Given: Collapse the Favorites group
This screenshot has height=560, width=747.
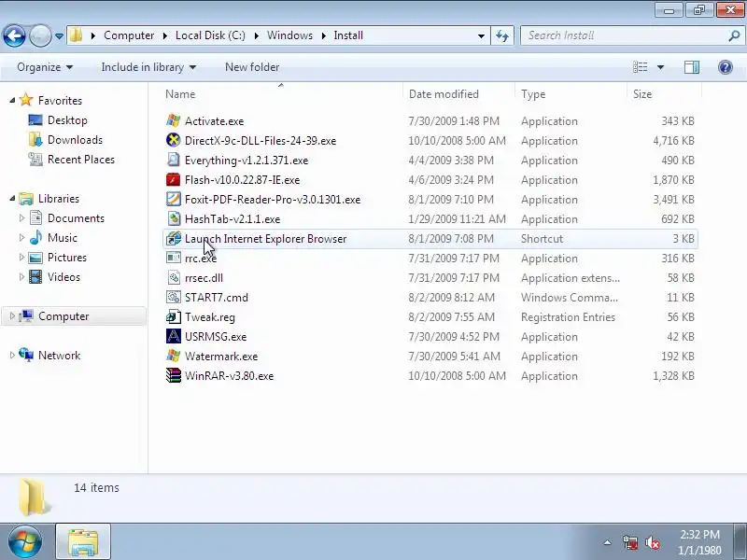Looking at the screenshot, I should pyautogui.click(x=12, y=100).
